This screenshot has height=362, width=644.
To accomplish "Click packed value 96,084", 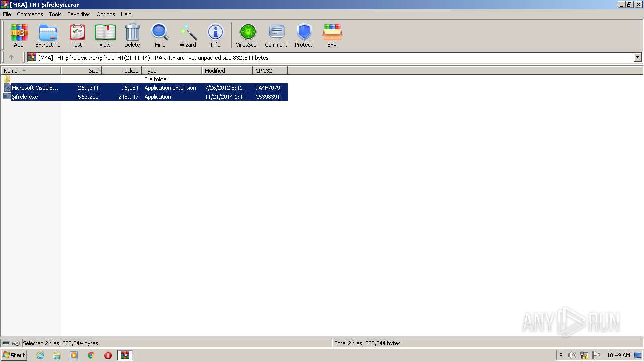I will point(130,88).
